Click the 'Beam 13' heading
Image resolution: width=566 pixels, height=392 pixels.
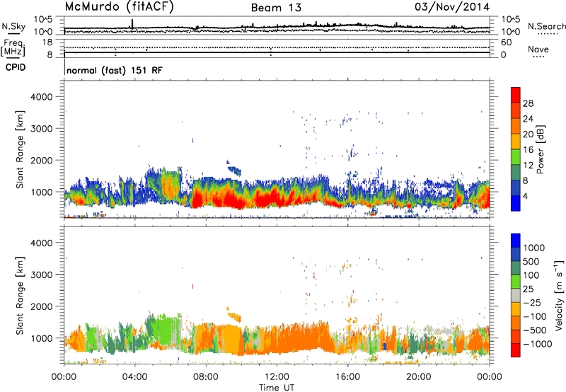point(277,8)
